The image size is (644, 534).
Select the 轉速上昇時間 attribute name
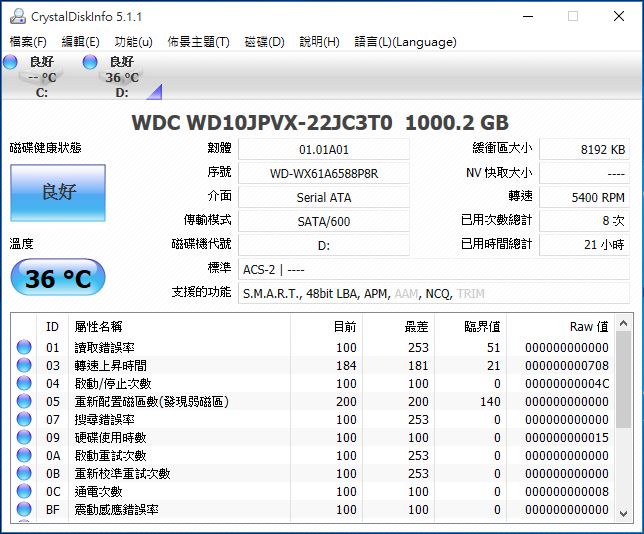110,366
